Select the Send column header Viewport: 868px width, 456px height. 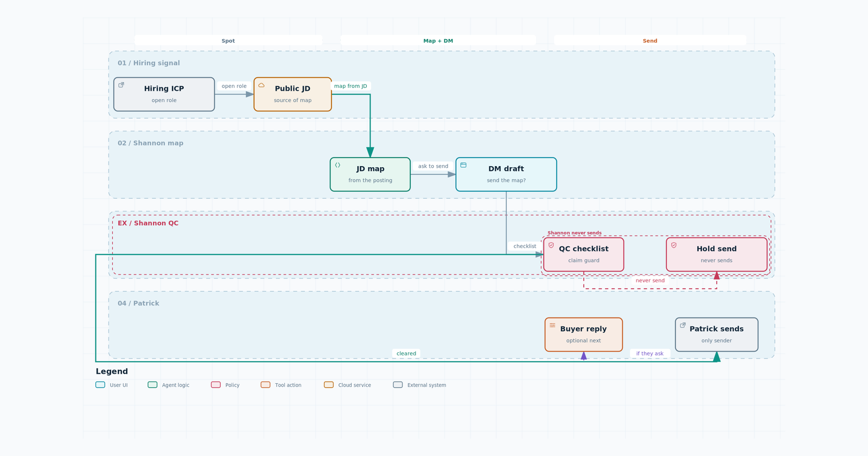point(650,41)
